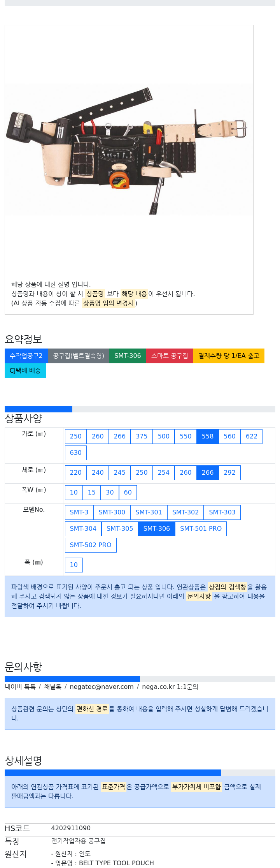Select 가로 option 558
The height and width of the screenshot is (868, 280).
(208, 437)
